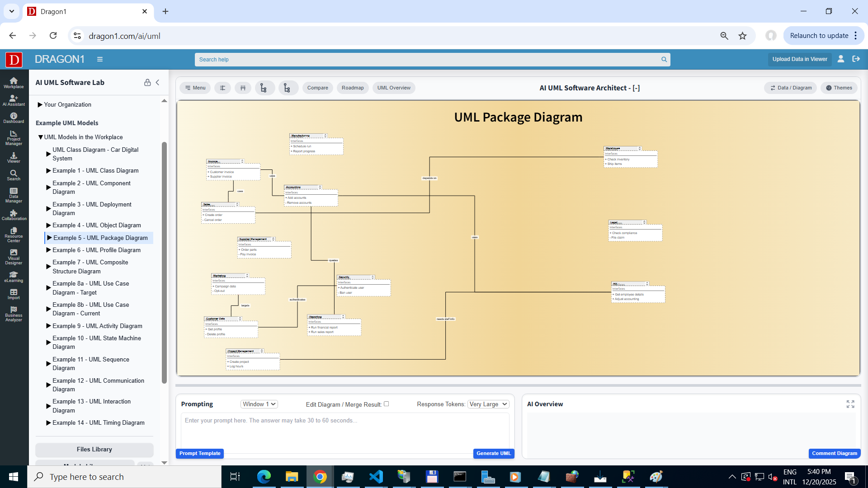The image size is (868, 488).
Task: Open the AI Assistant sidebar panel
Action: 14,100
